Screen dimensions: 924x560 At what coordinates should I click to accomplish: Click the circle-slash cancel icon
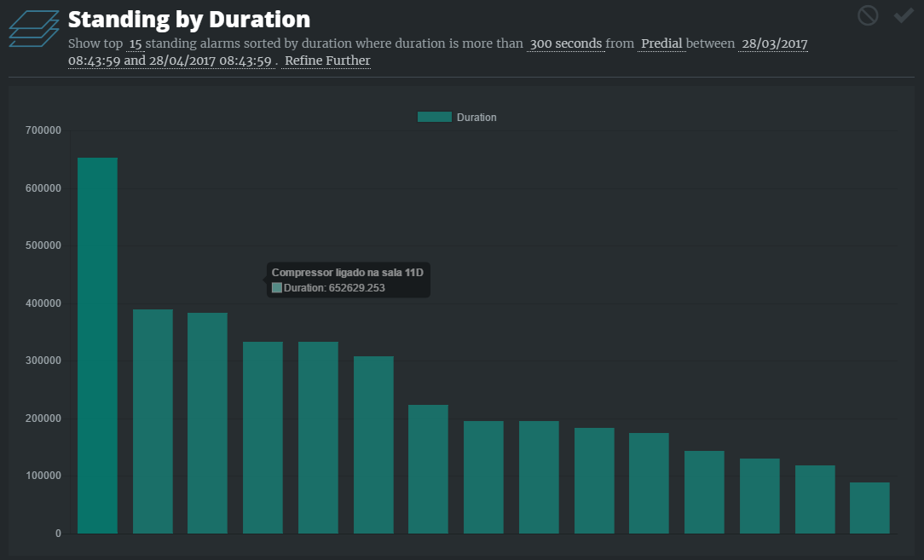coord(868,15)
